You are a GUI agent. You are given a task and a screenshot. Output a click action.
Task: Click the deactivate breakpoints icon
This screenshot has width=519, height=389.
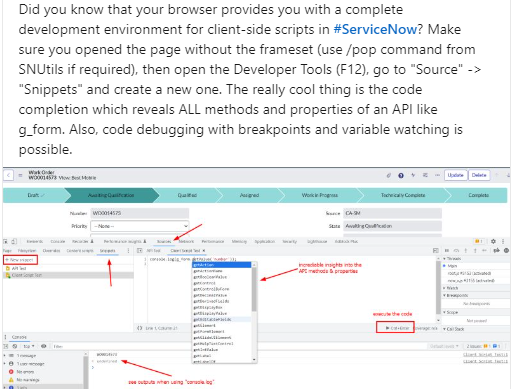pos(496,251)
